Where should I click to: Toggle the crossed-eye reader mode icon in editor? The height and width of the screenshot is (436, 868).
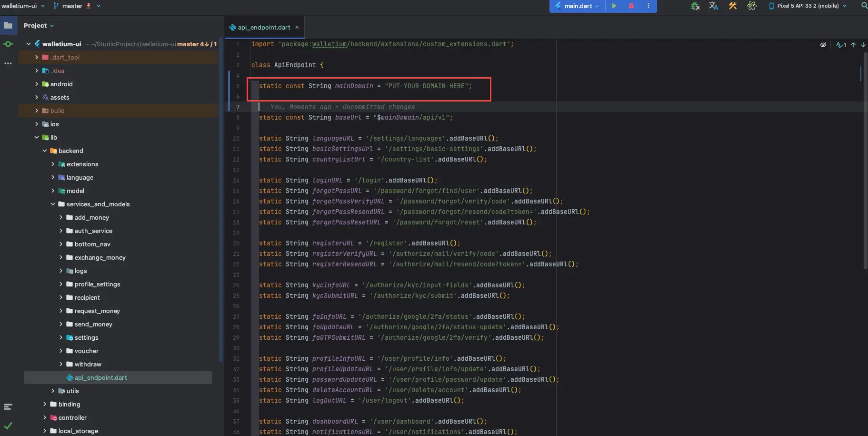[x=823, y=45]
